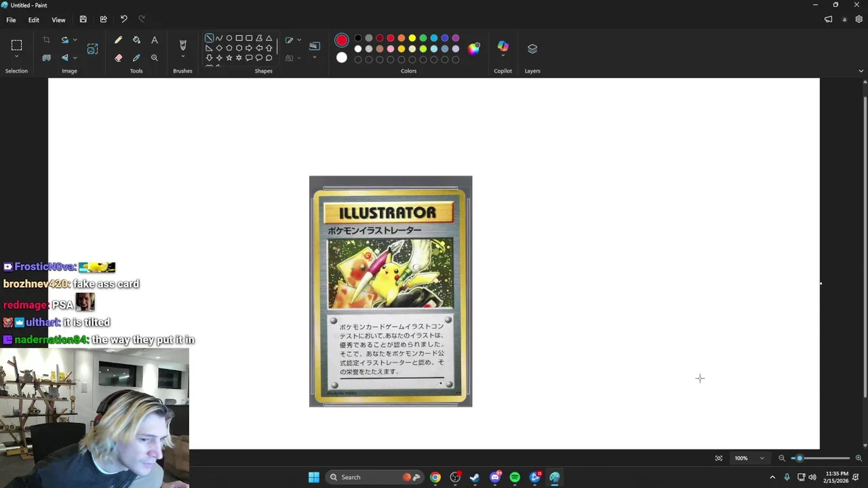Choose the Five-point star shape
Screen dimensions: 868x488
click(x=229, y=58)
